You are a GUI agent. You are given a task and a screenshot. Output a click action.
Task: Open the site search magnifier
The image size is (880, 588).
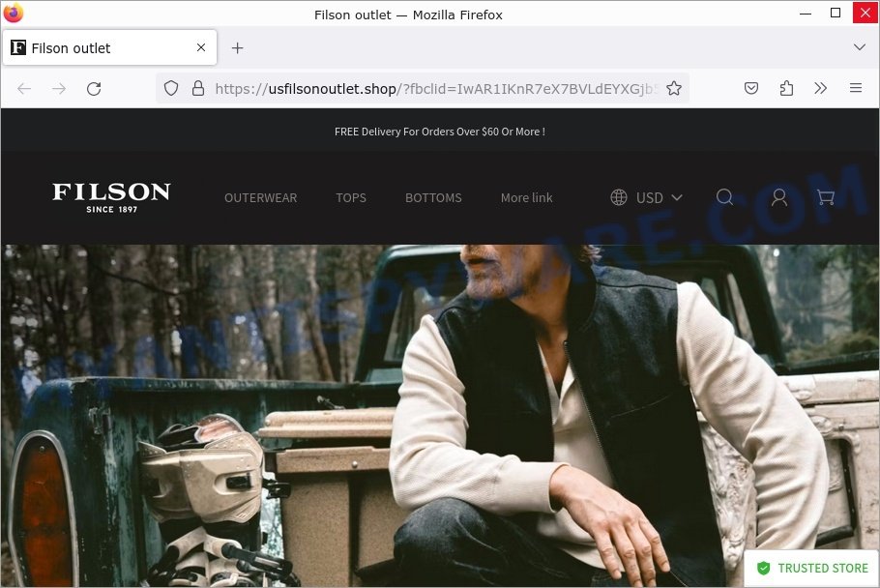[724, 197]
